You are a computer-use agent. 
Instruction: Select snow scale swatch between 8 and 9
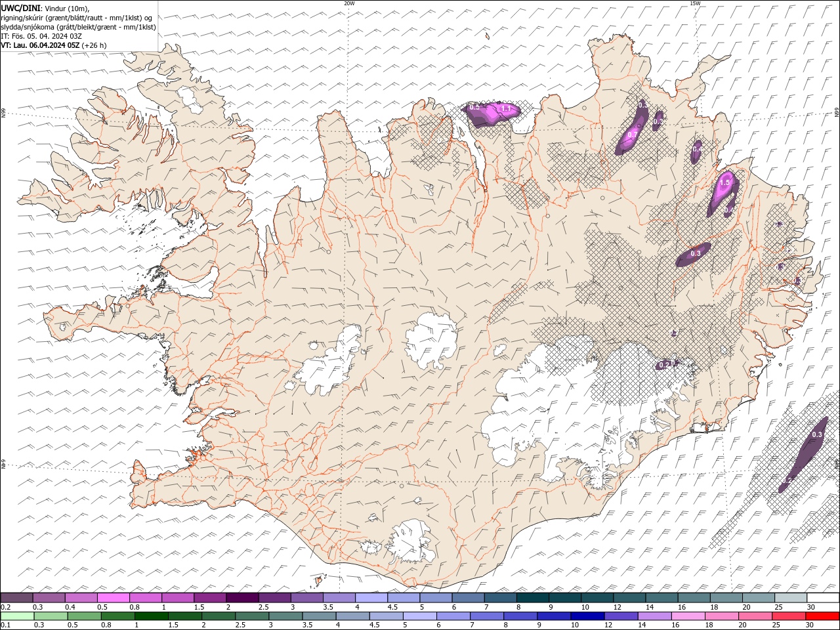tap(532, 598)
